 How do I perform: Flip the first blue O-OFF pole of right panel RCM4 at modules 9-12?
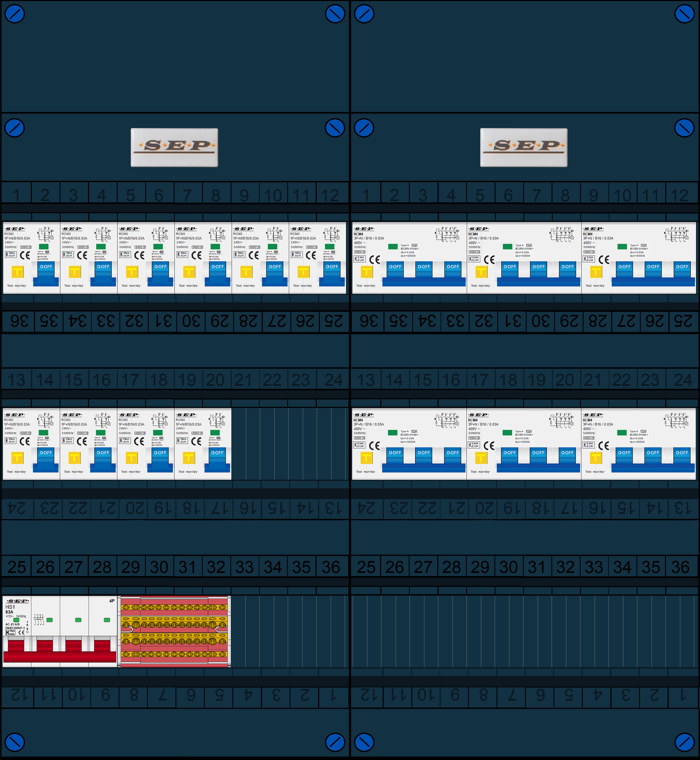tap(625, 270)
